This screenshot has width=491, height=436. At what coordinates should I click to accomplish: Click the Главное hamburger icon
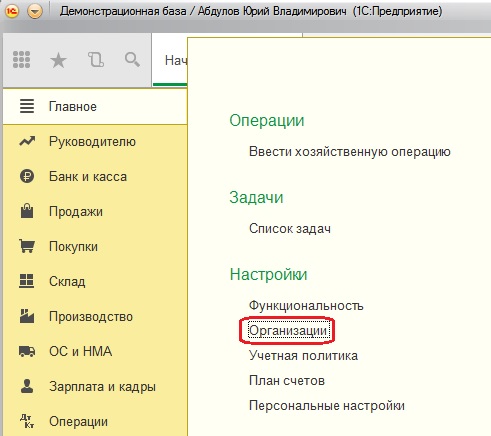coord(27,107)
